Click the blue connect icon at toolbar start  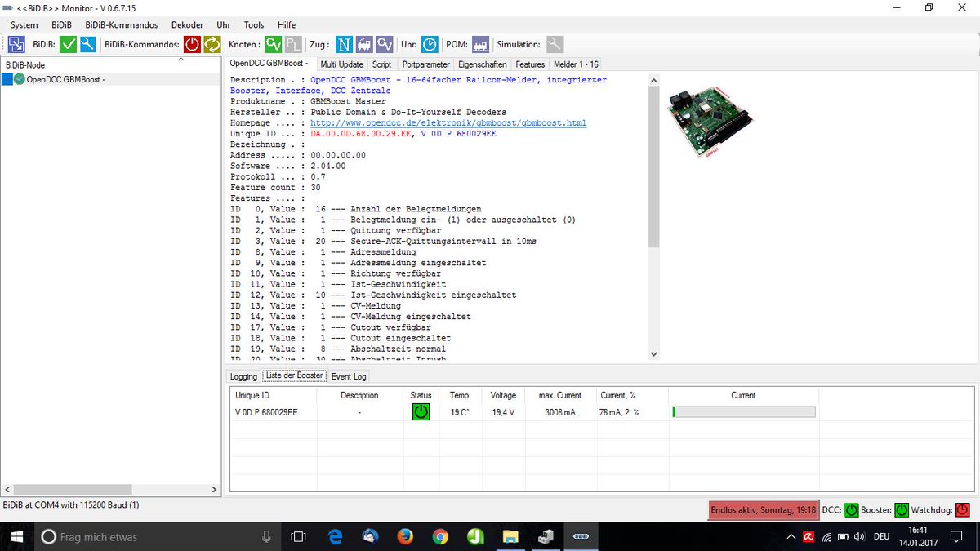pos(17,45)
